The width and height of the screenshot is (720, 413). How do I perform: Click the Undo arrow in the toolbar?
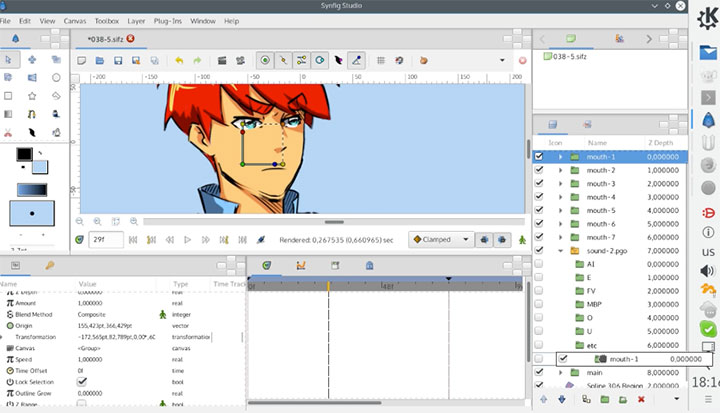point(180,61)
